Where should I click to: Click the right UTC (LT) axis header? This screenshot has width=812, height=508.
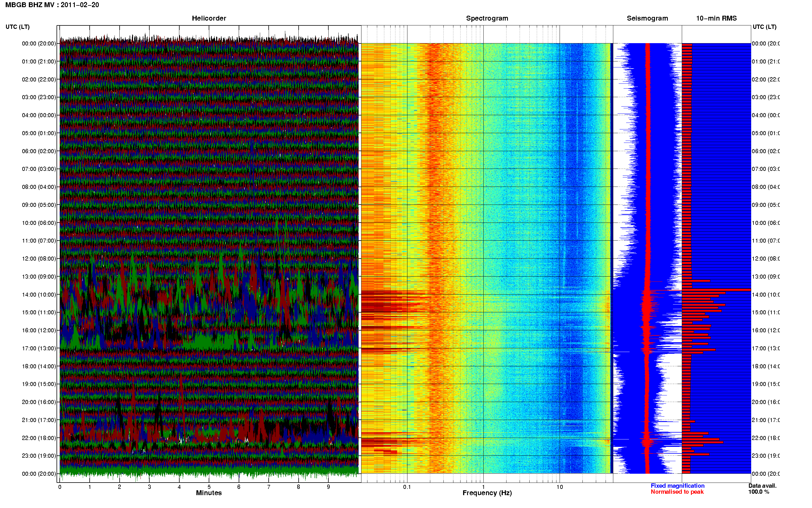[764, 27]
